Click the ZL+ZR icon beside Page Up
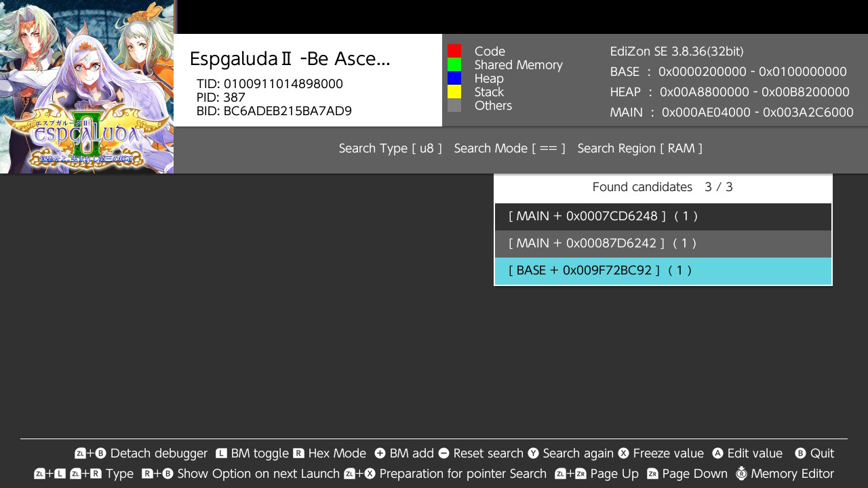This screenshot has height=488, width=868. coord(570,474)
